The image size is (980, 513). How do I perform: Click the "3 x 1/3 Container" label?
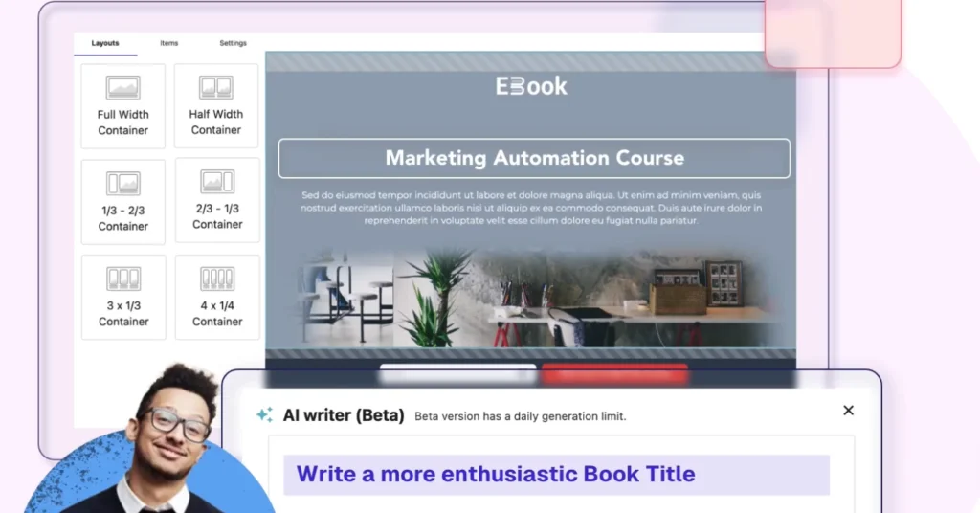pyautogui.click(x=123, y=314)
